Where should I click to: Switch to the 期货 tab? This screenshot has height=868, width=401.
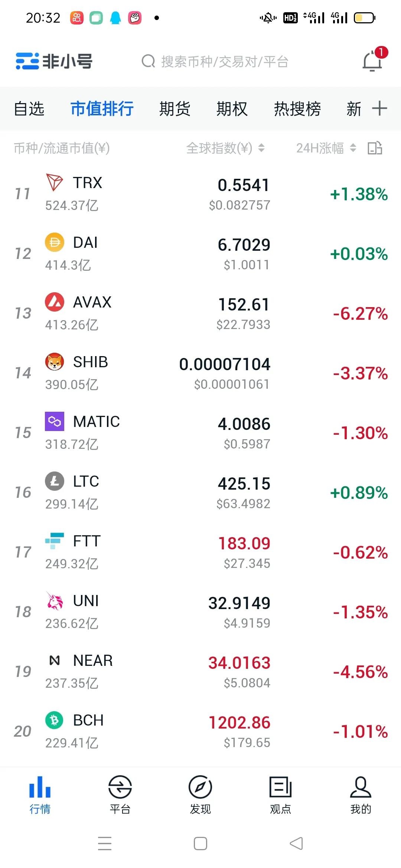pyautogui.click(x=175, y=109)
